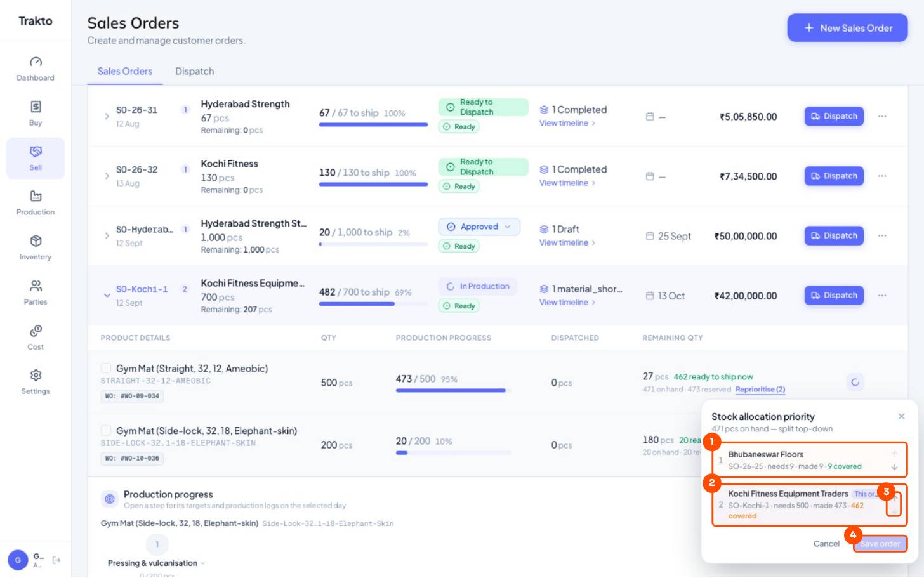The height and width of the screenshot is (578, 924).
Task: Cancel the stock allocation priority changes
Action: [826, 544]
